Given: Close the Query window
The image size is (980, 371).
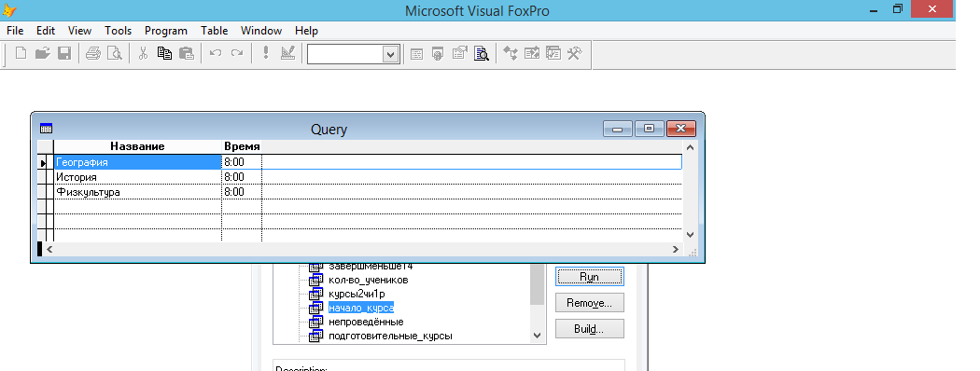Looking at the screenshot, I should [x=681, y=129].
